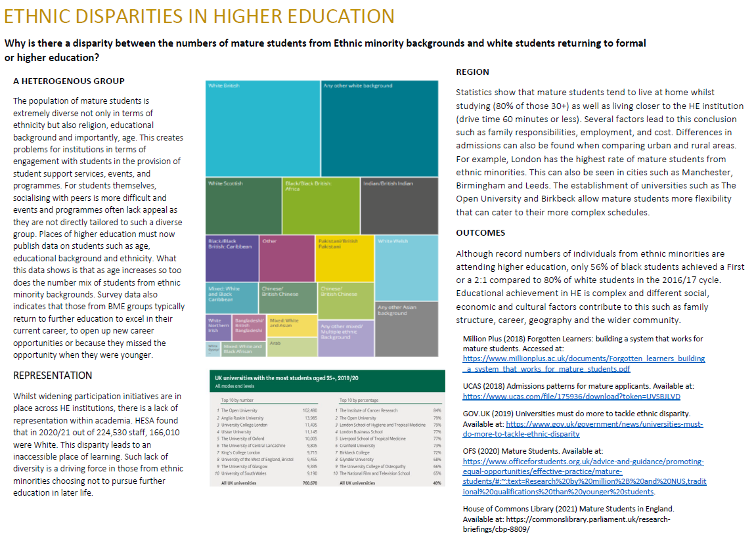756x541 pixels.
Task: Click the 'Top 10 by number' column header
Action: [237, 400]
